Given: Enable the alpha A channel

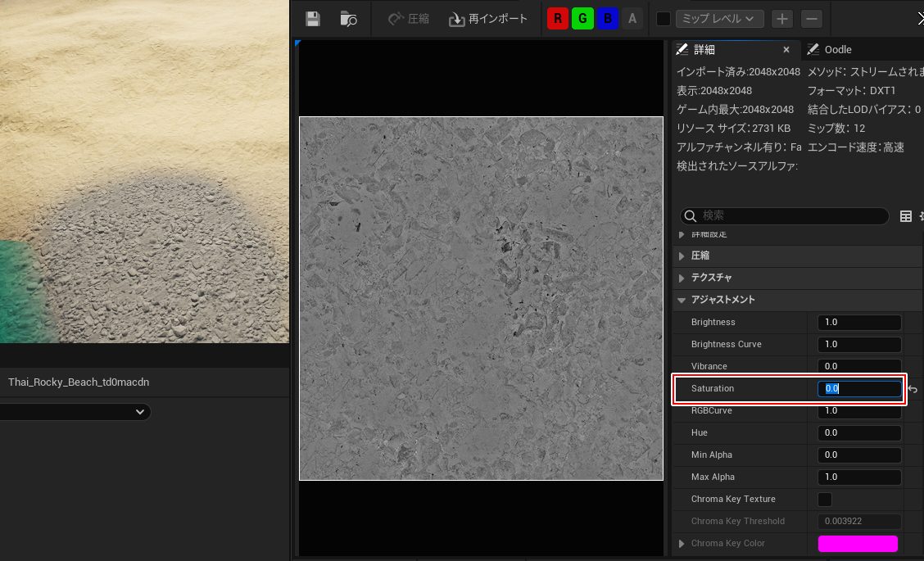Looking at the screenshot, I should pyautogui.click(x=632, y=19).
